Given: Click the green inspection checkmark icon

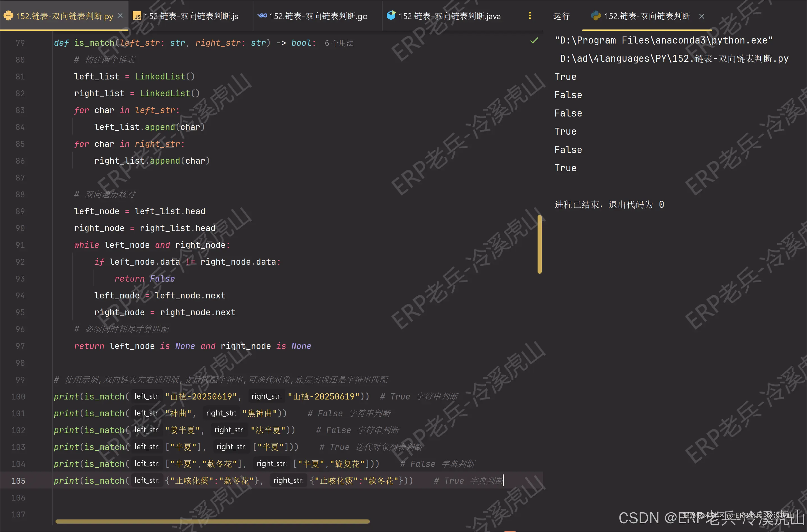Looking at the screenshot, I should pyautogui.click(x=534, y=41).
